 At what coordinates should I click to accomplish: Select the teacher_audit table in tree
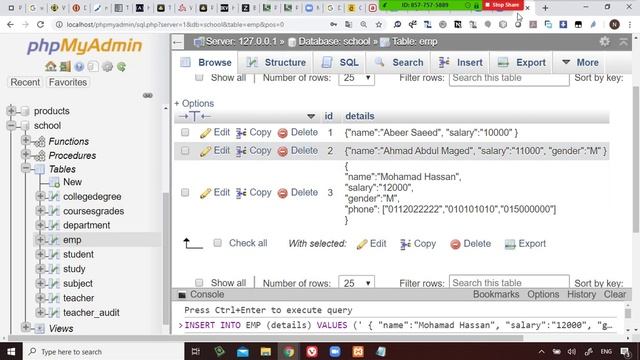91,313
